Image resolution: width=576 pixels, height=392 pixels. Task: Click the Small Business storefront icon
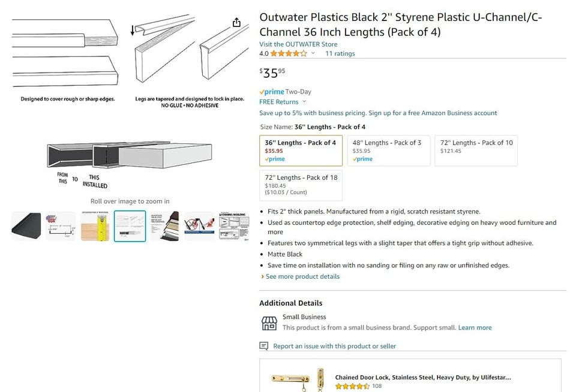(x=269, y=322)
